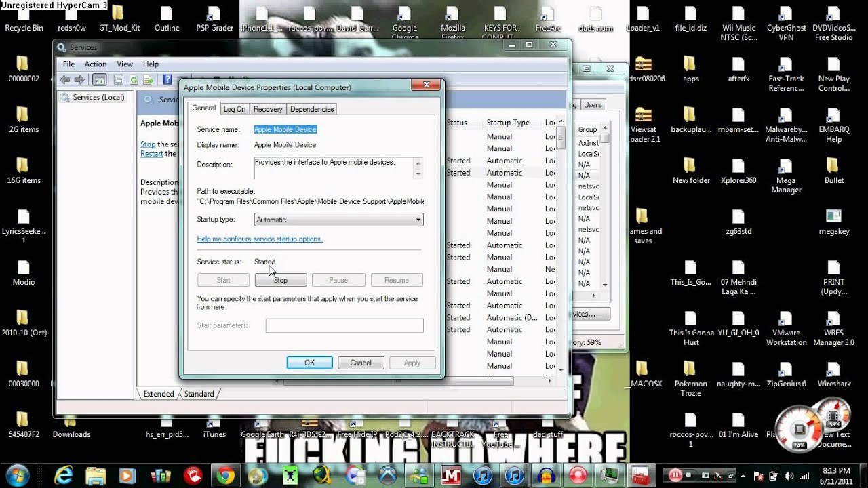The image size is (868, 488).
Task: Select Services (Local) in the console tree
Action: 98,97
